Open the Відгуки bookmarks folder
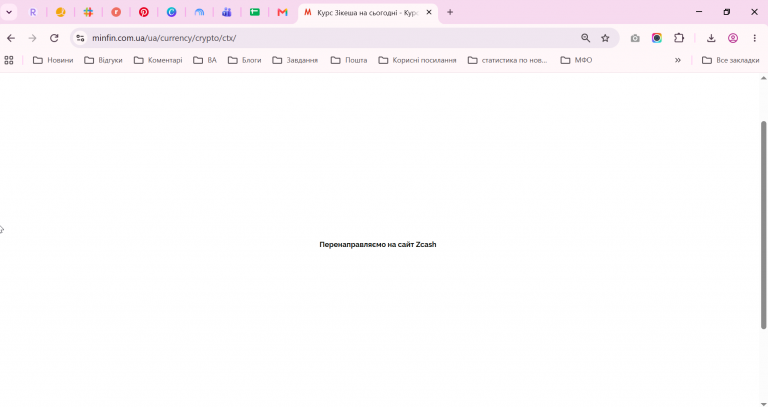768x407 pixels. (103, 60)
